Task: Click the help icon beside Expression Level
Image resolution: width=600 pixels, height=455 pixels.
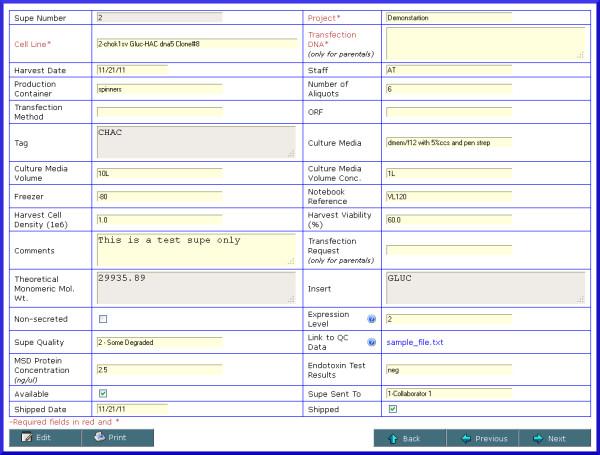Action: 371,319
